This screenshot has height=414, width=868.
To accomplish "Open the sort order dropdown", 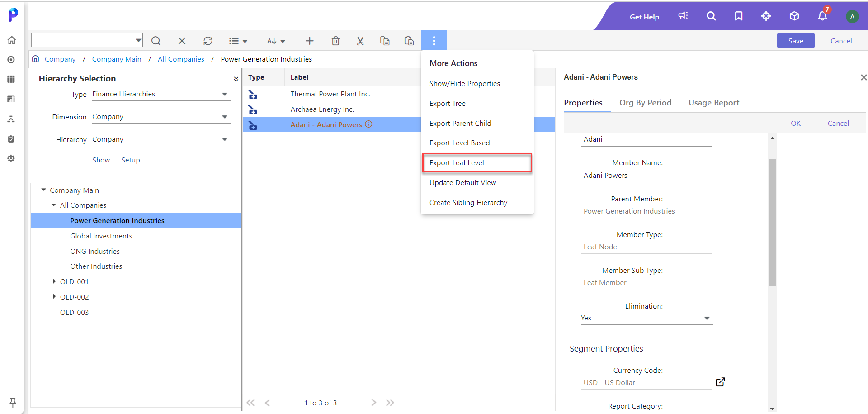I will coord(276,41).
